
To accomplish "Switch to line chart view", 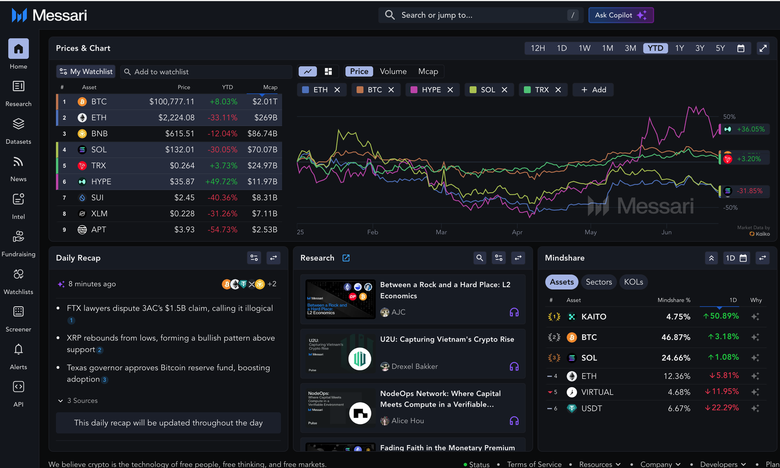I will 308,72.
